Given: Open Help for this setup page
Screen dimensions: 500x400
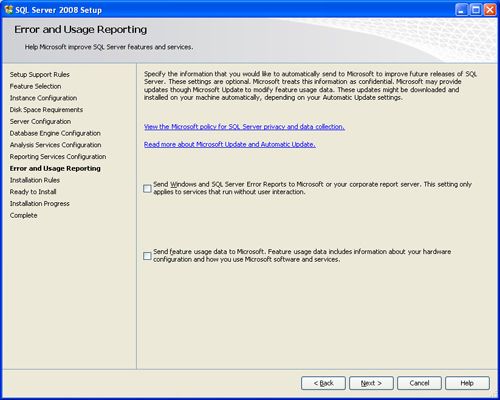Looking at the screenshot, I should pyautogui.click(x=467, y=383).
